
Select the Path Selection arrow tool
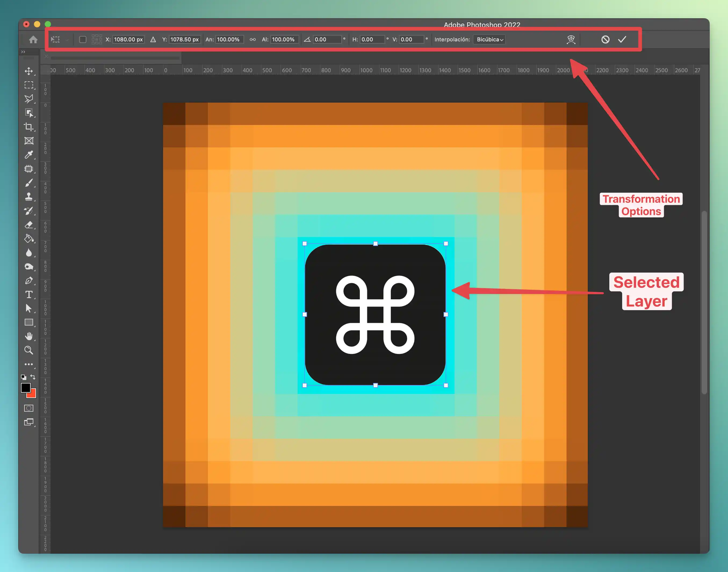(29, 309)
